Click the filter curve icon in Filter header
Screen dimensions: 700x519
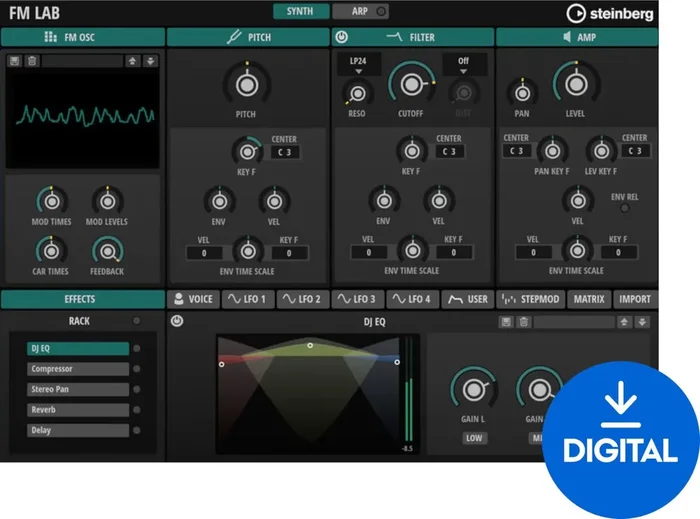click(394, 37)
